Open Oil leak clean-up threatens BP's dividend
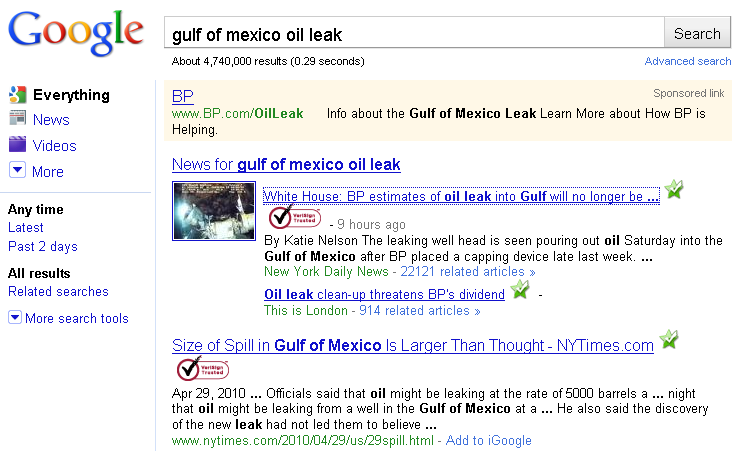The height and width of the screenshot is (451, 744). (x=384, y=294)
